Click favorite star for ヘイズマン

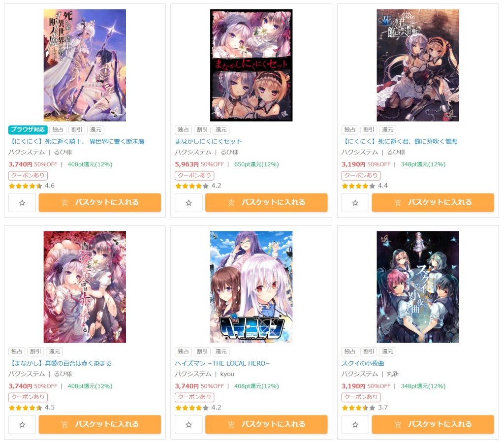point(189,425)
